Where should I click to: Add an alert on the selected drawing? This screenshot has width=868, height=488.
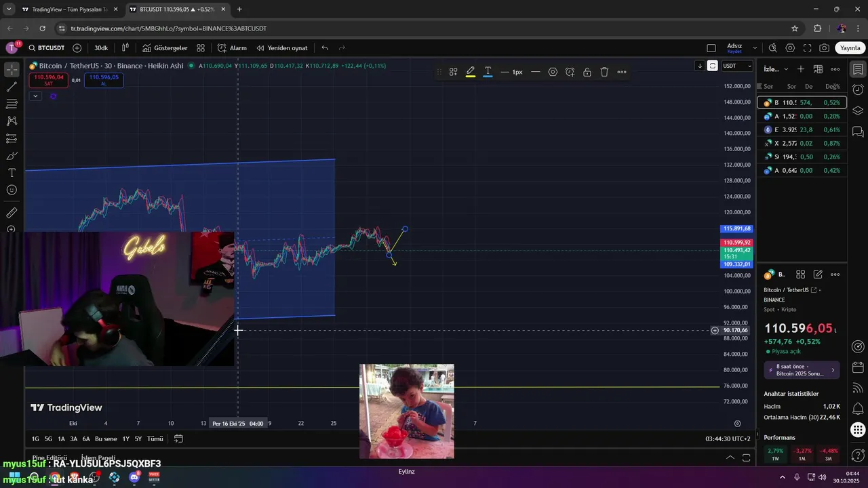coord(570,72)
